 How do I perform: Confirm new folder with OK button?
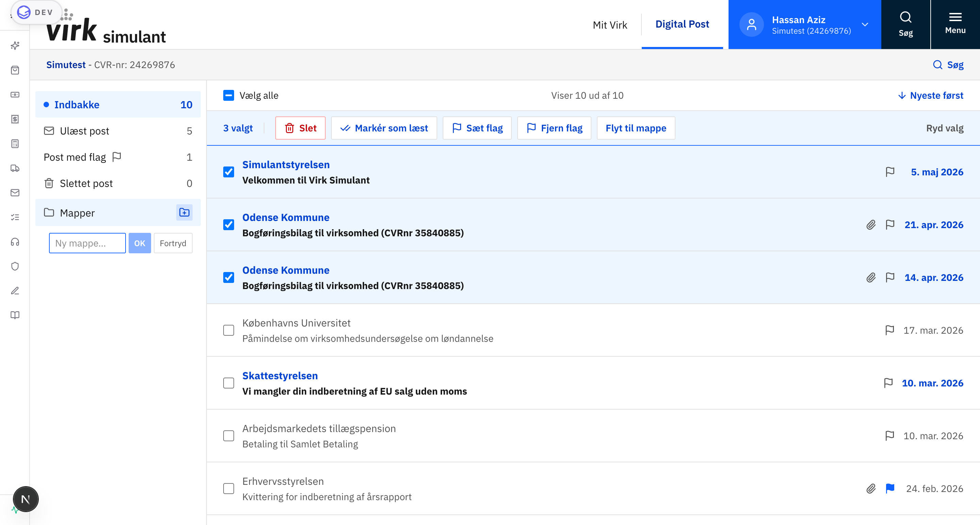coord(140,243)
